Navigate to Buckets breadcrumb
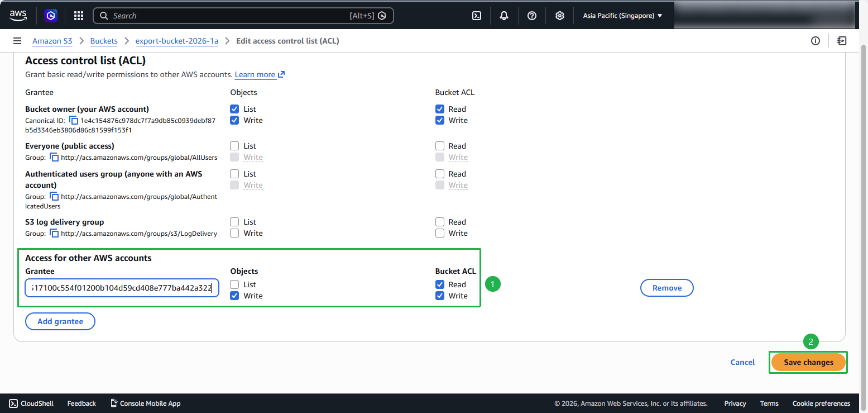Image resolution: width=868 pixels, height=413 pixels. coord(104,41)
